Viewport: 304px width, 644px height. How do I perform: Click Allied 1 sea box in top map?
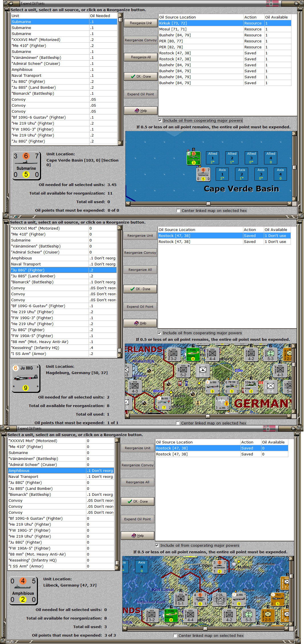point(213,158)
